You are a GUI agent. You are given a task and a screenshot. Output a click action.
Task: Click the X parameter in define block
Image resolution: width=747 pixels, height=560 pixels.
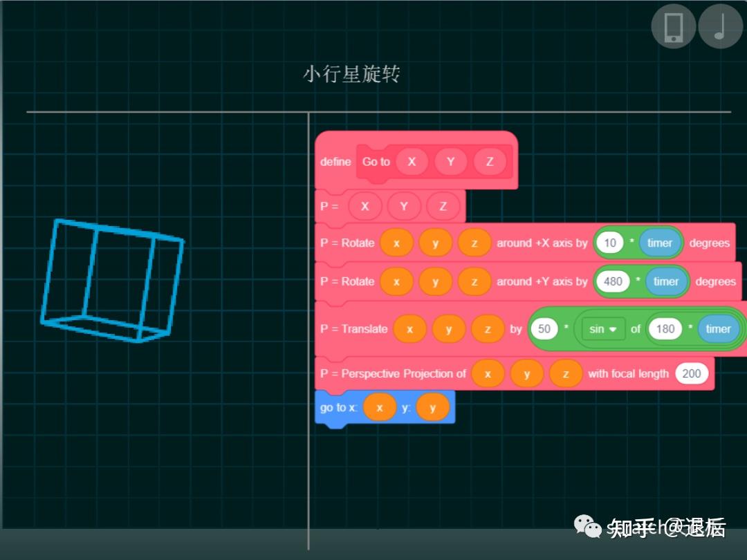(x=412, y=162)
